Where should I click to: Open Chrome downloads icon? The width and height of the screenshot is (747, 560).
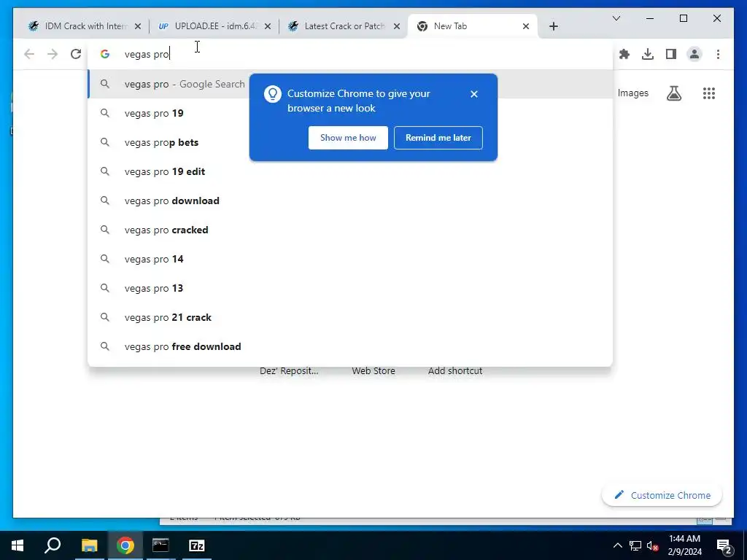click(x=648, y=54)
